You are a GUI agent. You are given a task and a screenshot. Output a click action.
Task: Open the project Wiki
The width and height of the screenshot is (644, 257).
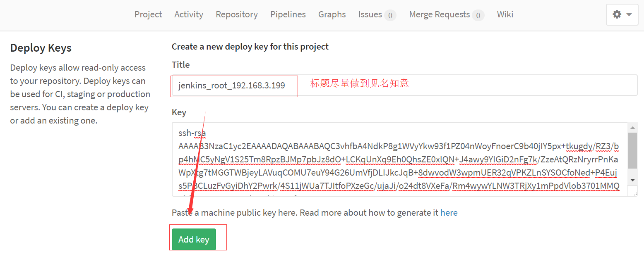505,14
